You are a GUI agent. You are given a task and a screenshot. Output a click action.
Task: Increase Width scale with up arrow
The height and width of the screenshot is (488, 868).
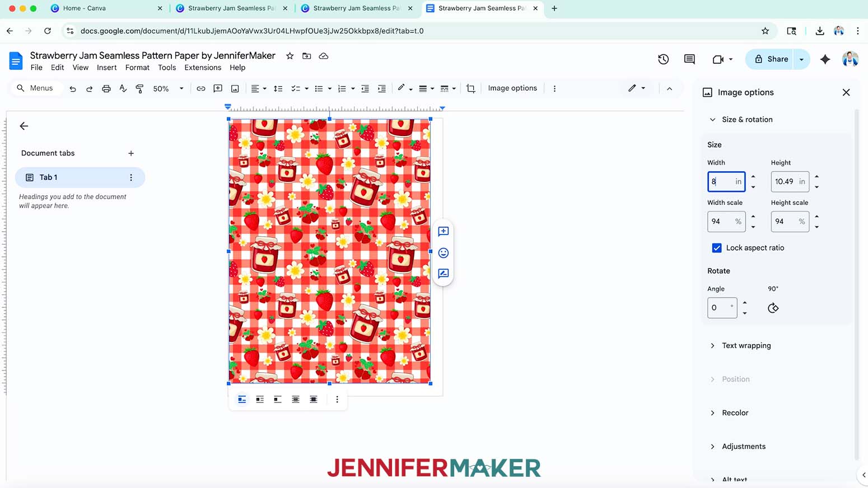click(x=753, y=217)
